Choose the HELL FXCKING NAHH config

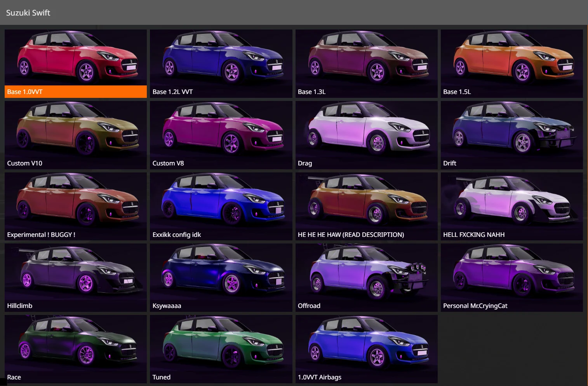(511, 201)
